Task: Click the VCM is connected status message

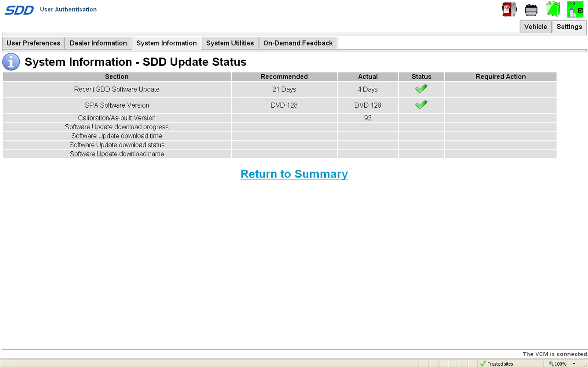Action: [x=555, y=354]
